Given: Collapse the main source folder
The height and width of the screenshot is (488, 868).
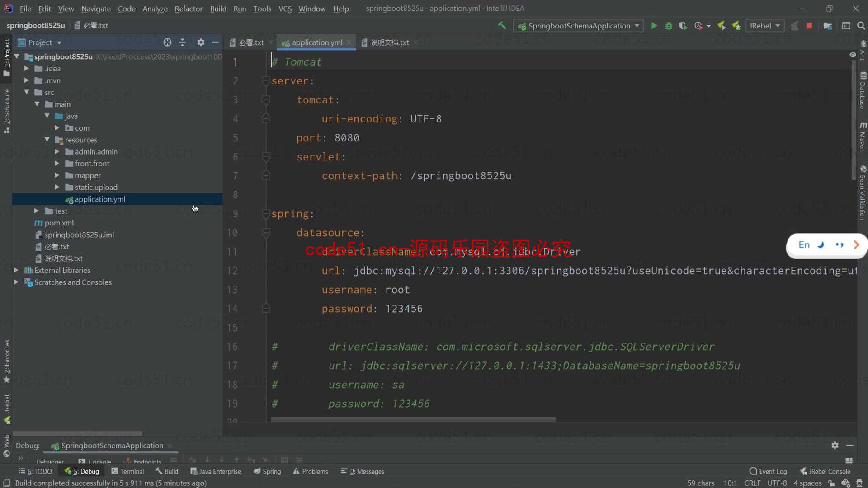Looking at the screenshot, I should click(37, 104).
